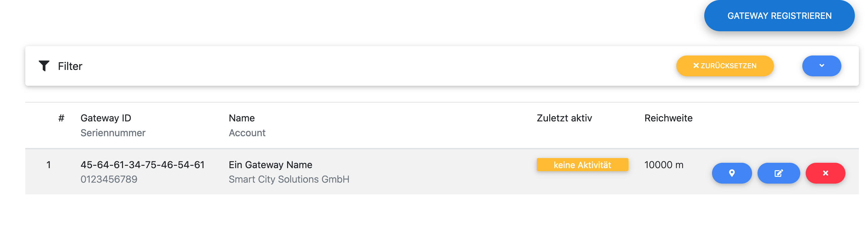Screen dimensions: 868x228
Task: Click the Name column header
Action: tap(242, 118)
